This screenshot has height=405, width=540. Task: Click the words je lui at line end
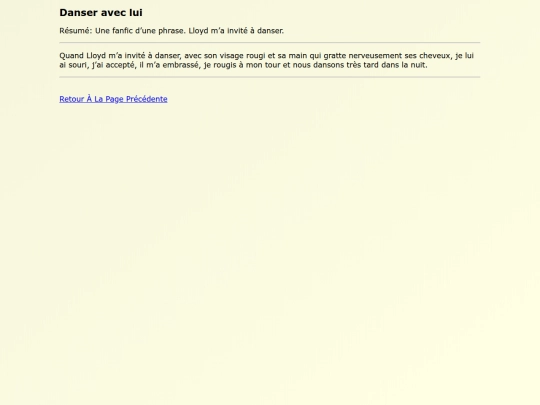(464, 56)
